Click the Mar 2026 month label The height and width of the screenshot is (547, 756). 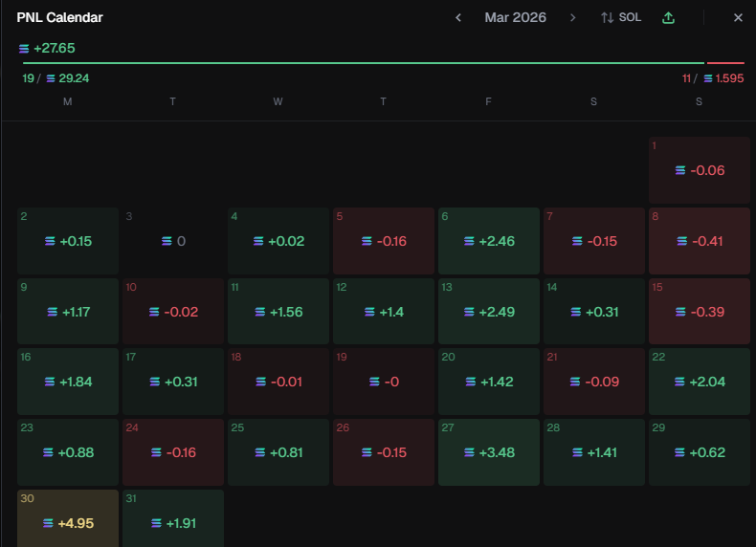(515, 18)
